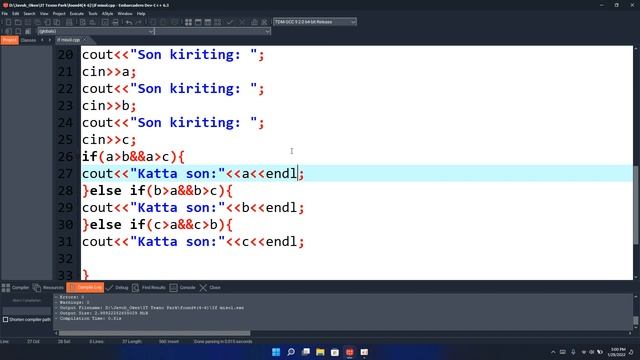Click the Run window icon in the toolbar

coord(198,22)
